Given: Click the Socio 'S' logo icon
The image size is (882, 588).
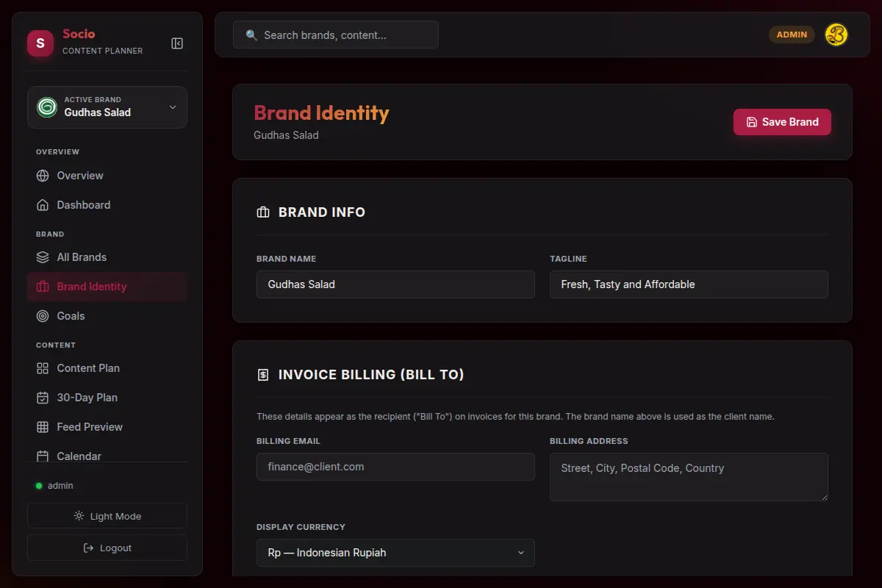Looking at the screenshot, I should [40, 43].
